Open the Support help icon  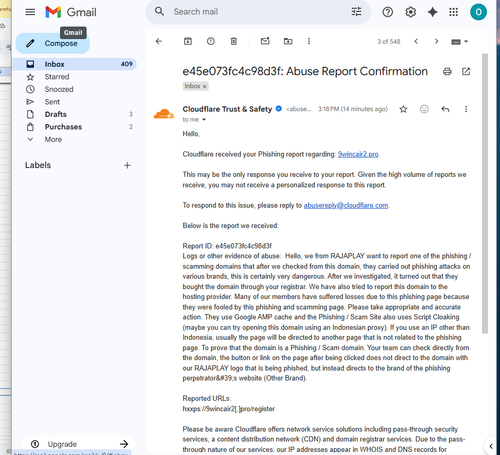387,12
